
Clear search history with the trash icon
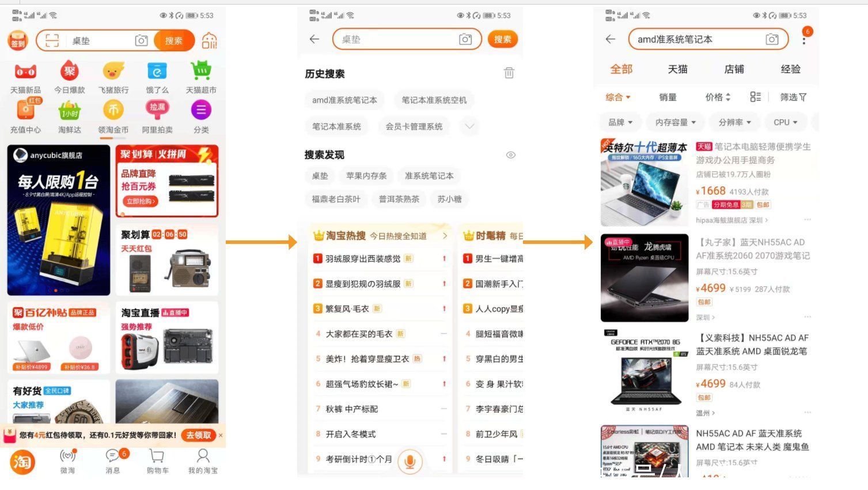[509, 73]
